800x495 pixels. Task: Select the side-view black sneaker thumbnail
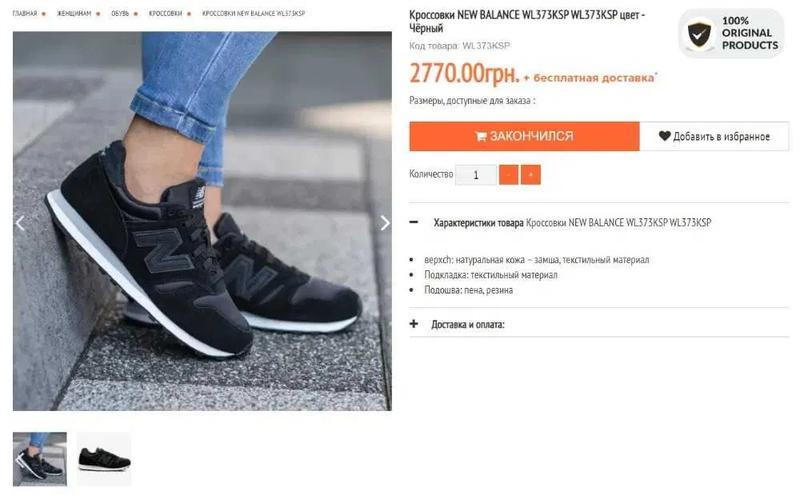pos(104,459)
